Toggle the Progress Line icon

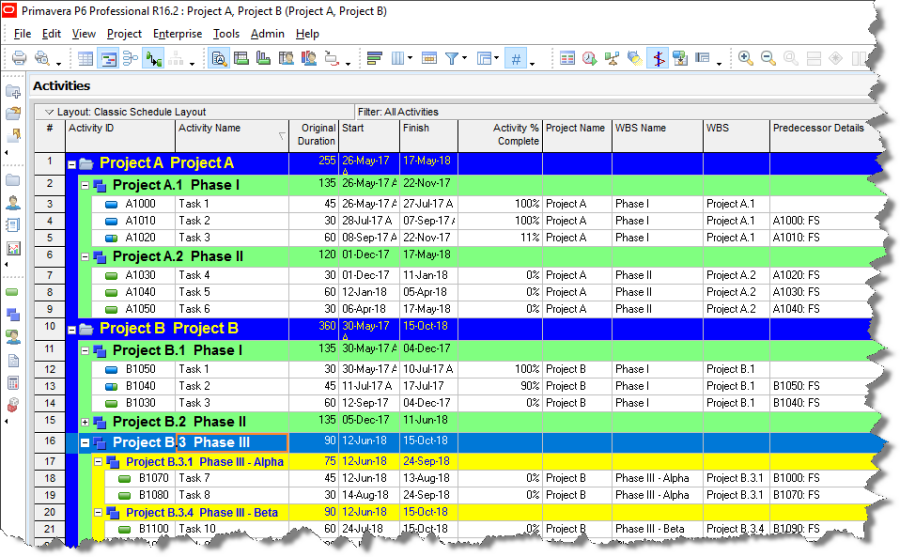(658, 58)
